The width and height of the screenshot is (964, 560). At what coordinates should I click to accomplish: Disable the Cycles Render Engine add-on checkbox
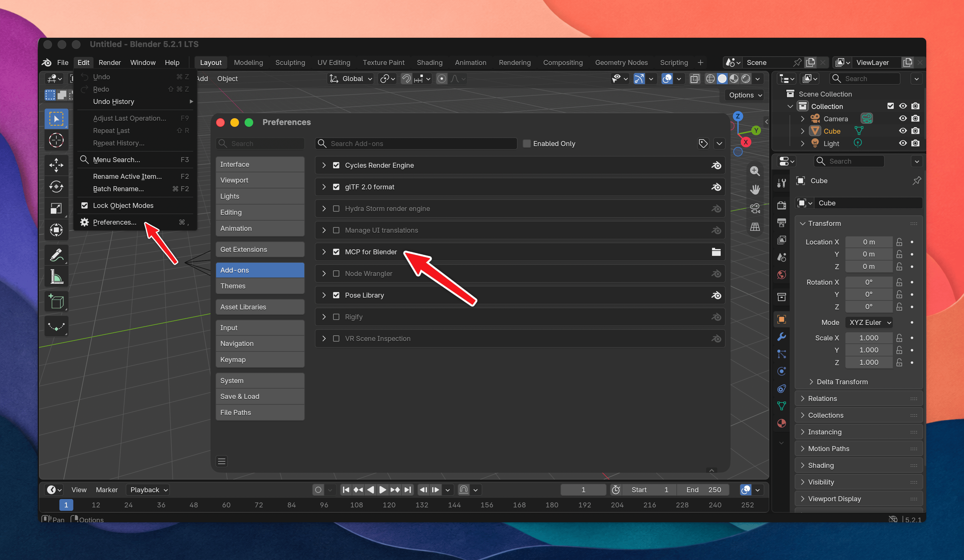pyautogui.click(x=336, y=165)
